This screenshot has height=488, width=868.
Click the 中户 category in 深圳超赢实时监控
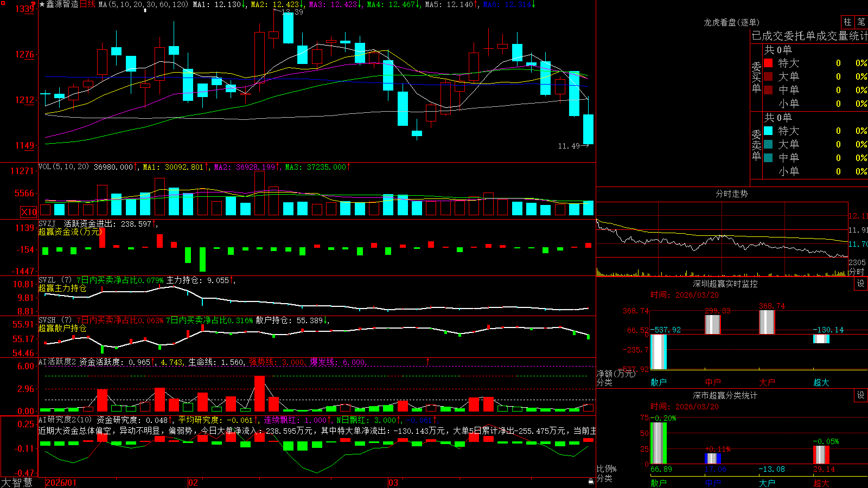(x=713, y=382)
